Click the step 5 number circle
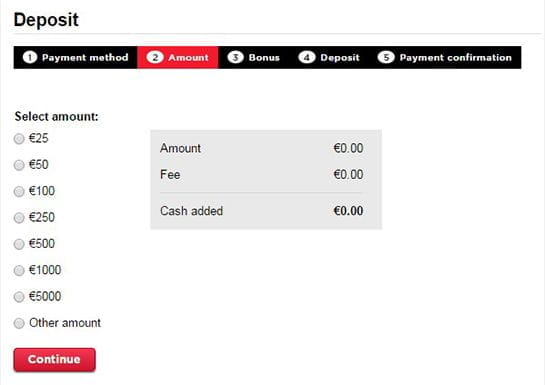Viewport: 545px width, 385px height. 386,57
